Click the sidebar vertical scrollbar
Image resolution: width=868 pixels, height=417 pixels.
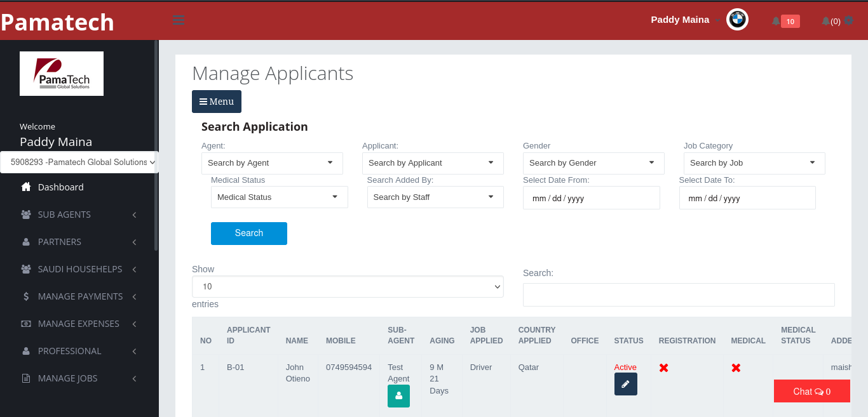pos(156,145)
